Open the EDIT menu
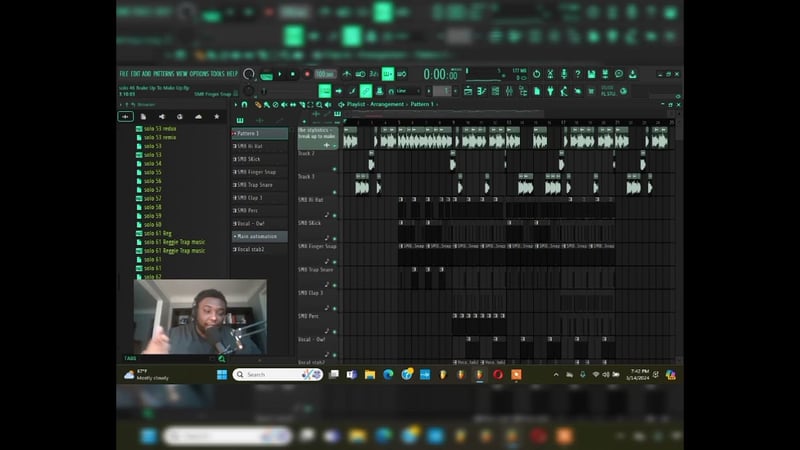 point(135,74)
